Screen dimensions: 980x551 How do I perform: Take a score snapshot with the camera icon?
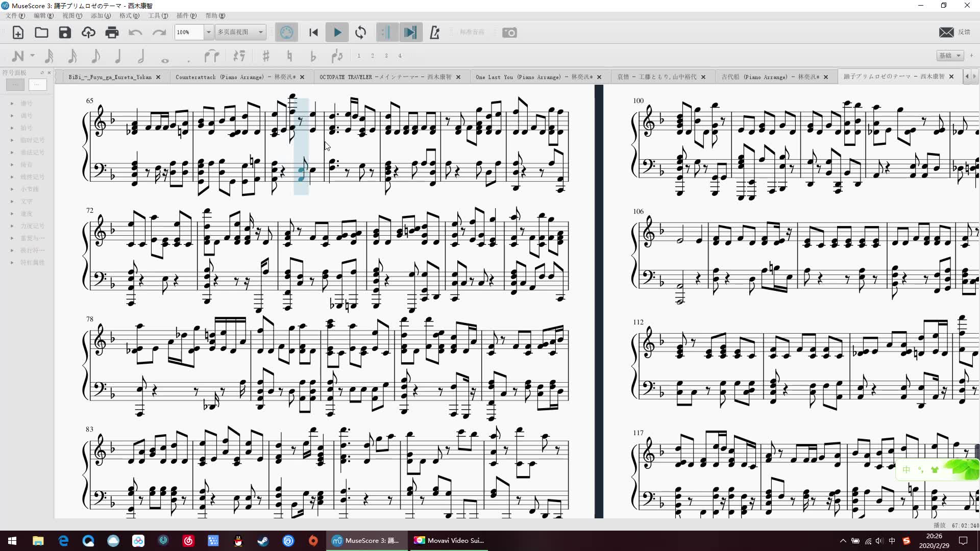[x=509, y=33]
